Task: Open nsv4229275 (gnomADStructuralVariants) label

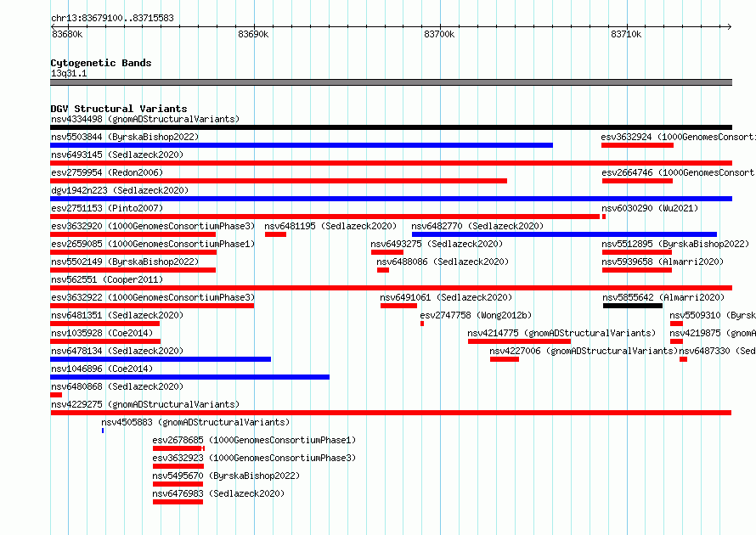Action: 145,404
